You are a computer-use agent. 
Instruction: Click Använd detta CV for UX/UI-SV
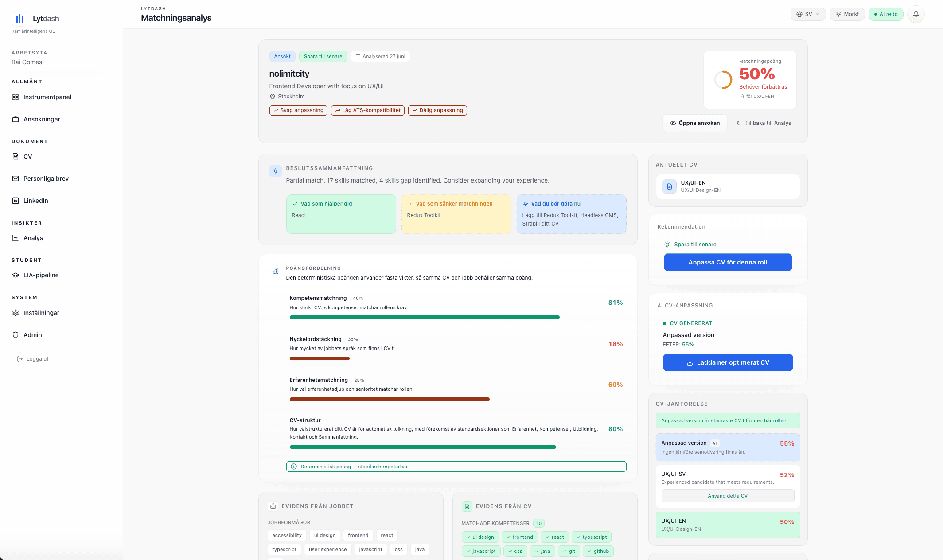coord(728,496)
